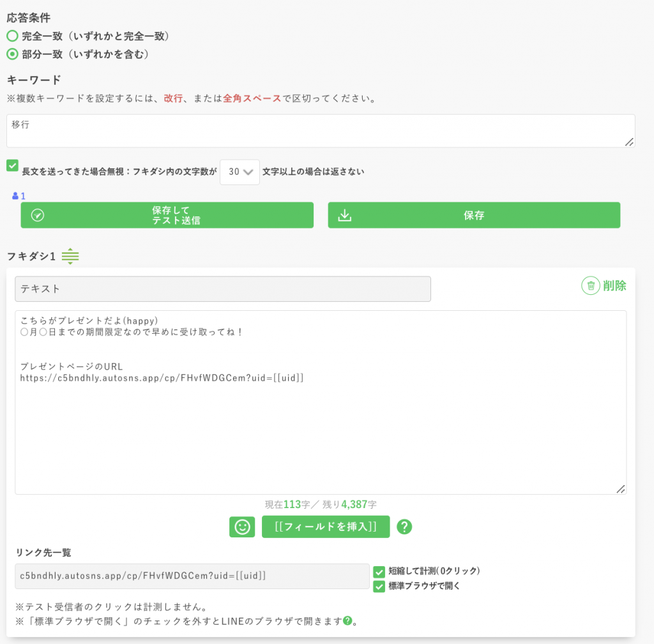Open the emoji picker

242,527
